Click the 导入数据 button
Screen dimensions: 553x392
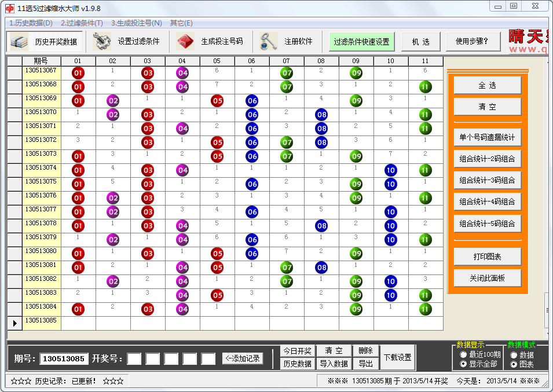334,364
